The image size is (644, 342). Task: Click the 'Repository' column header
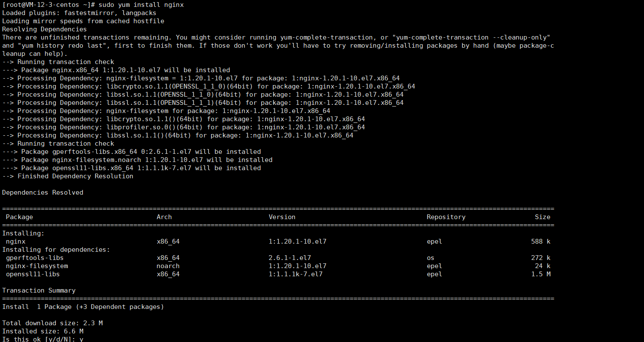click(446, 217)
